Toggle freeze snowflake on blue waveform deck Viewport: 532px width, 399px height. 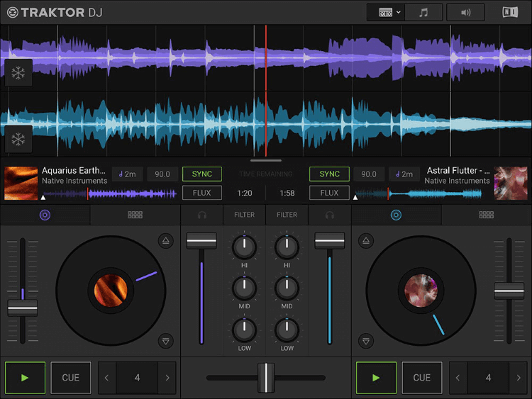pos(18,139)
